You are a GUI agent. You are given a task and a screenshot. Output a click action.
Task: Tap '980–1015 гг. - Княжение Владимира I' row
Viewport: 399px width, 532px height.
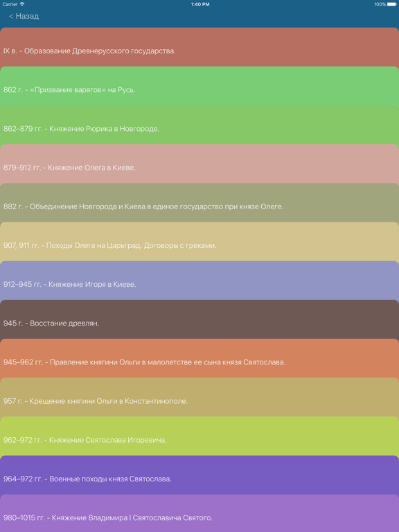point(199,513)
